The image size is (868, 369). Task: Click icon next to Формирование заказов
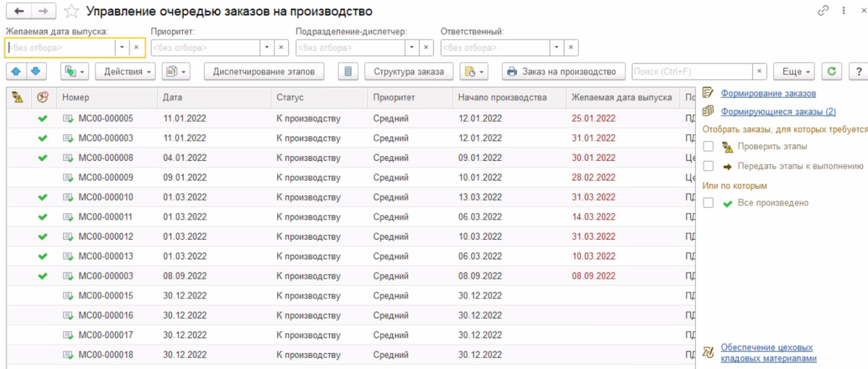[708, 93]
